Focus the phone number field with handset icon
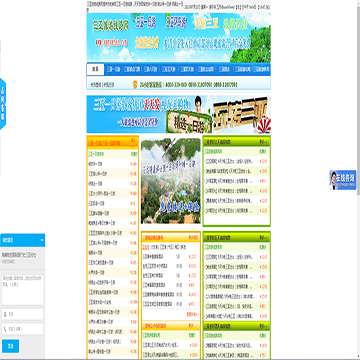Viewport: 360px width, 360px height. pyautogui.click(x=23, y=329)
